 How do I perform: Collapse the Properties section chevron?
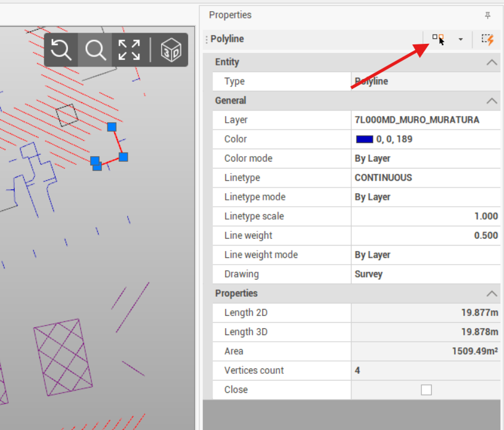491,294
